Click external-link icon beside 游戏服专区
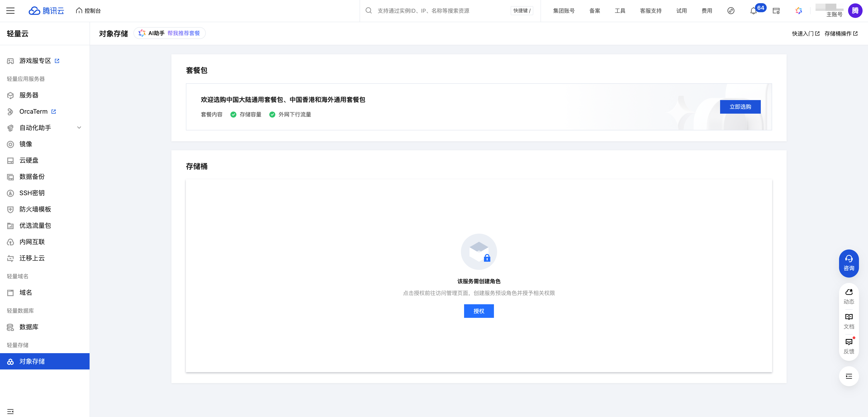Screen dimensions: 868x417 tap(57, 61)
